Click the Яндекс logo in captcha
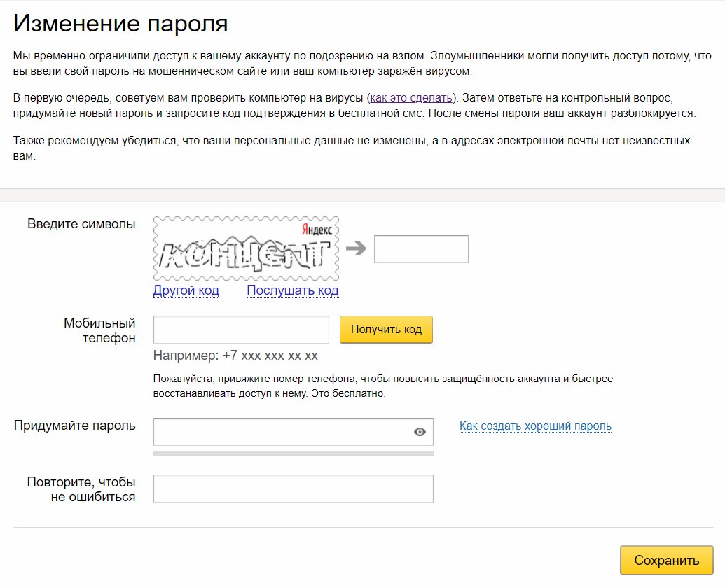 317,230
